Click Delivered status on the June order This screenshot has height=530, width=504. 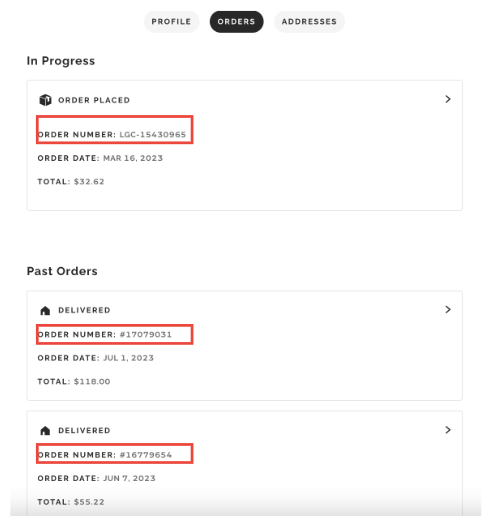click(84, 430)
